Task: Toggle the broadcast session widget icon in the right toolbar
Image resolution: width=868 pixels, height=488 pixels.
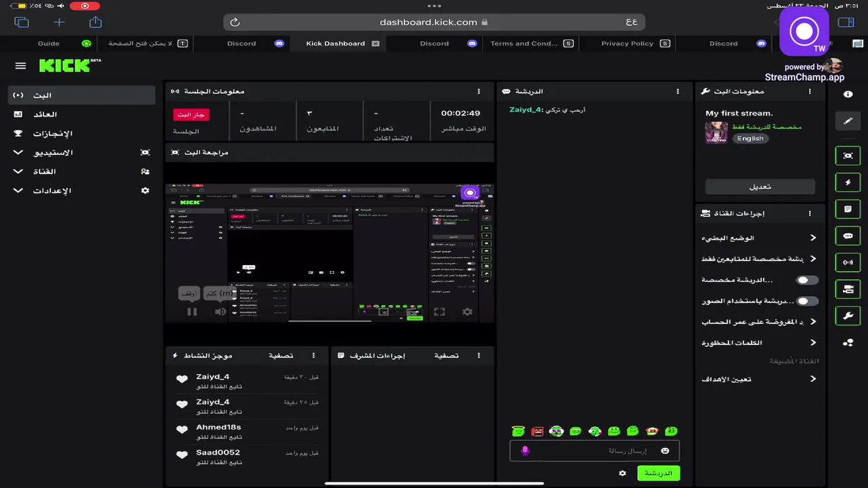Action: click(x=848, y=262)
